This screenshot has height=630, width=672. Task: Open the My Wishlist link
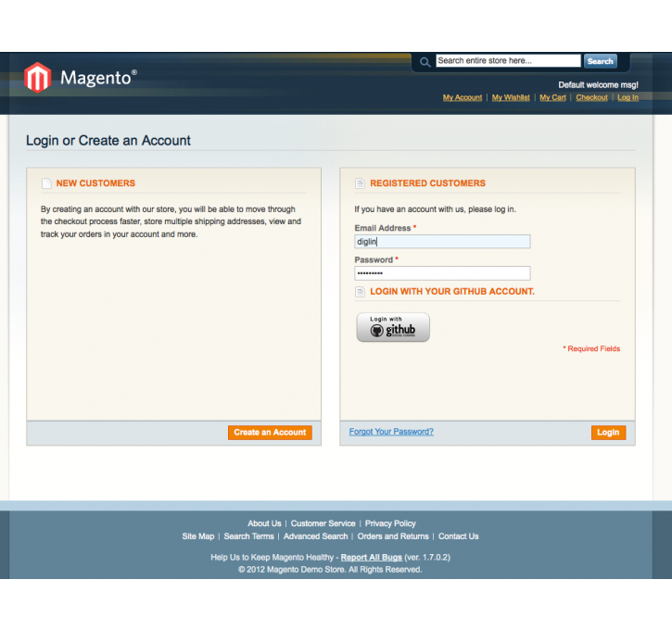click(511, 97)
